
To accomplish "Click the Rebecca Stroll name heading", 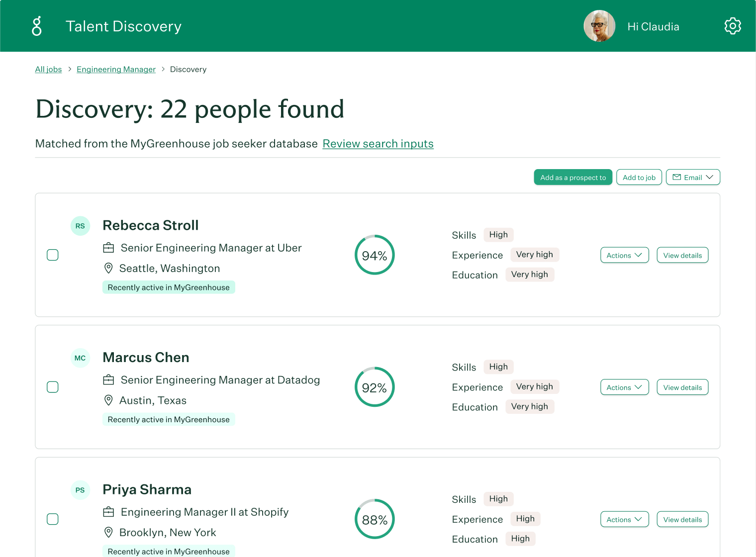I will 151,225.
